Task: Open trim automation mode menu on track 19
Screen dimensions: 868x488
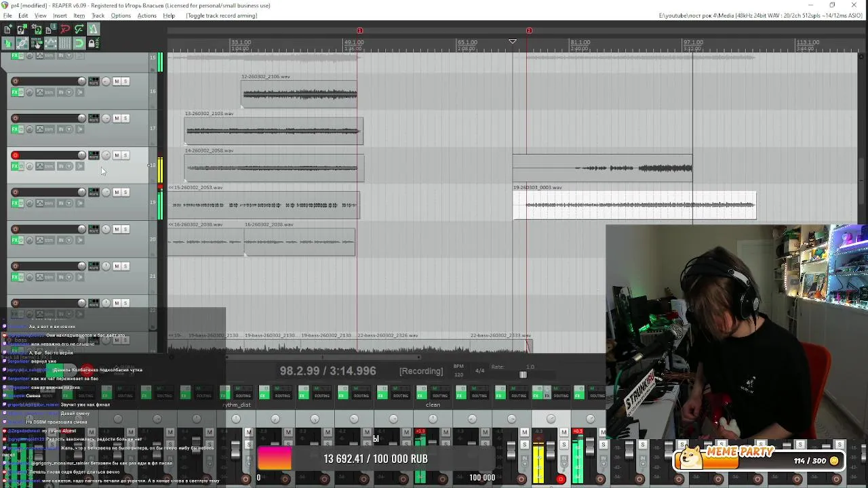Action: tap(49, 203)
